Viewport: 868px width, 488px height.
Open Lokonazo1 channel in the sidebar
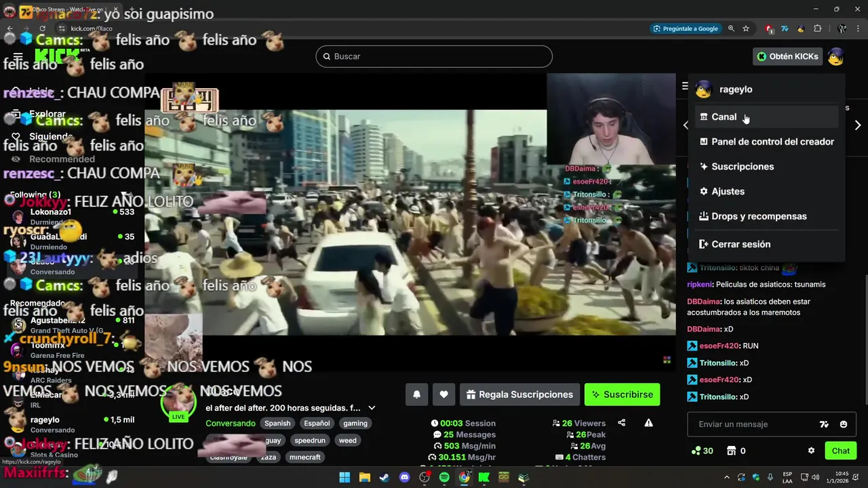point(71,217)
